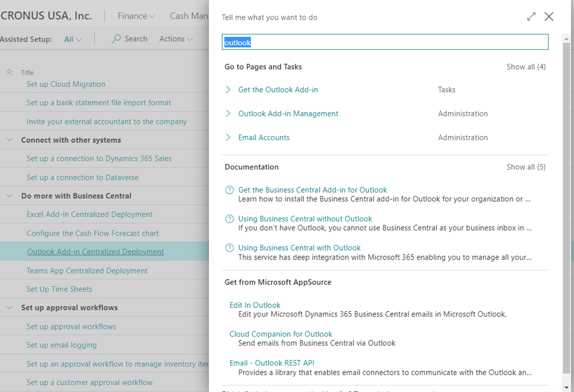Open the search magnifier icon in Assisted Setup
The image size is (574, 392).
point(116,39)
